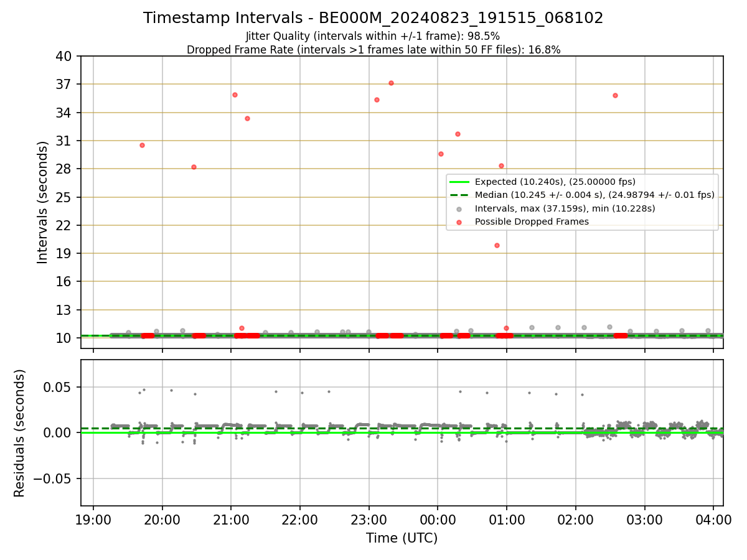This screenshot has width=747, height=560.
Task: Select the Jitter Quality 98.5% subtitle line
Action: click(x=373, y=36)
